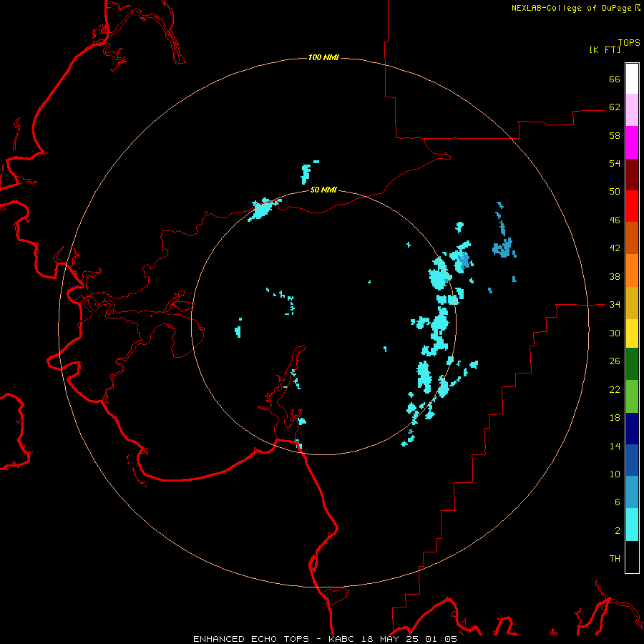Click the 22 value on the legend
The image size is (644, 644).
615,389
